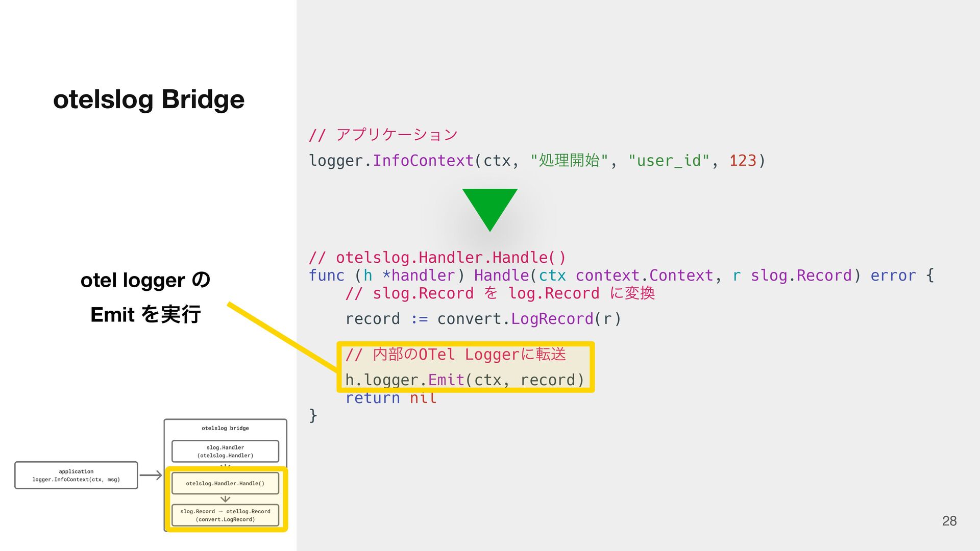Viewport: 980px width, 551px height.
Task: Click slide page number 28
Action: (x=949, y=521)
